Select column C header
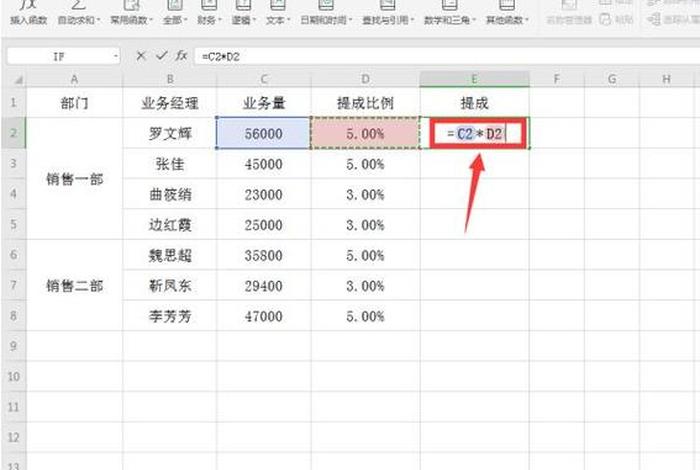The image size is (700, 470). coord(264,79)
